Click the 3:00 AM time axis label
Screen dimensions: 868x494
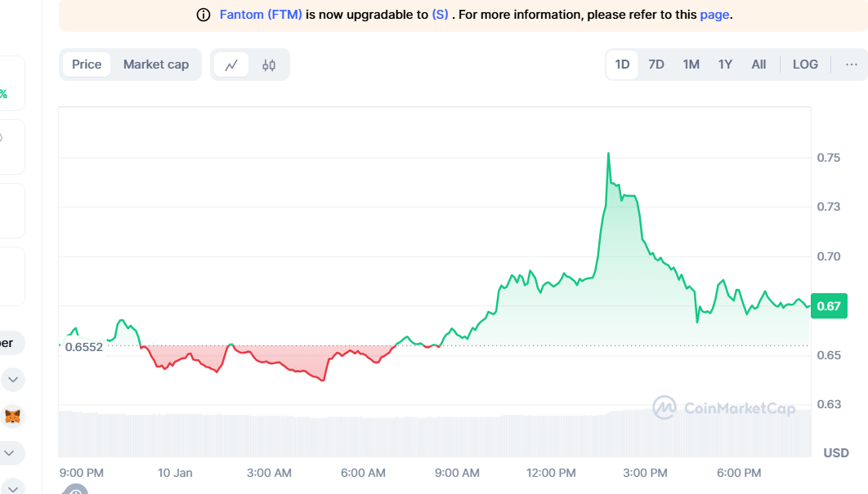pyautogui.click(x=269, y=473)
